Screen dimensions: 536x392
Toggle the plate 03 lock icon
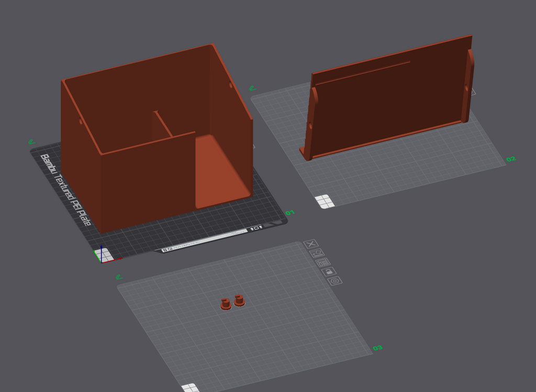pos(329,272)
